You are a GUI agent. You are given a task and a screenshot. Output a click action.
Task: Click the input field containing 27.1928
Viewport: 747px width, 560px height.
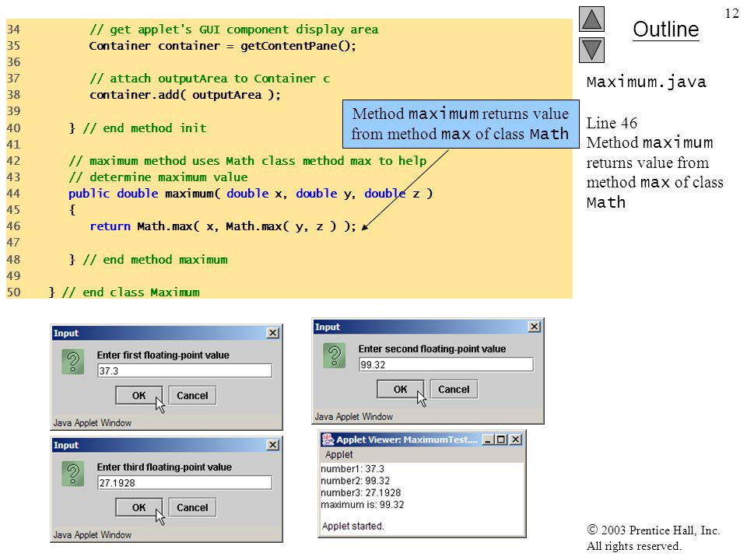click(x=184, y=482)
